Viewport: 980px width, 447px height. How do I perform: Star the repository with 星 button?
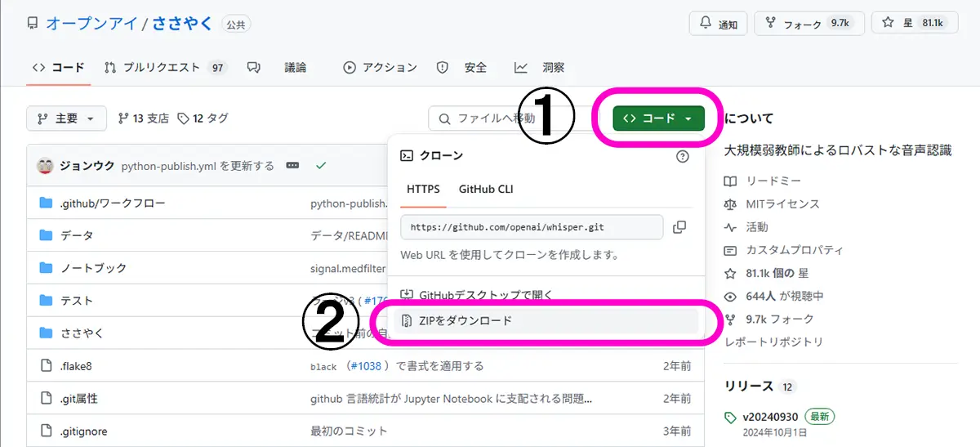[914, 24]
